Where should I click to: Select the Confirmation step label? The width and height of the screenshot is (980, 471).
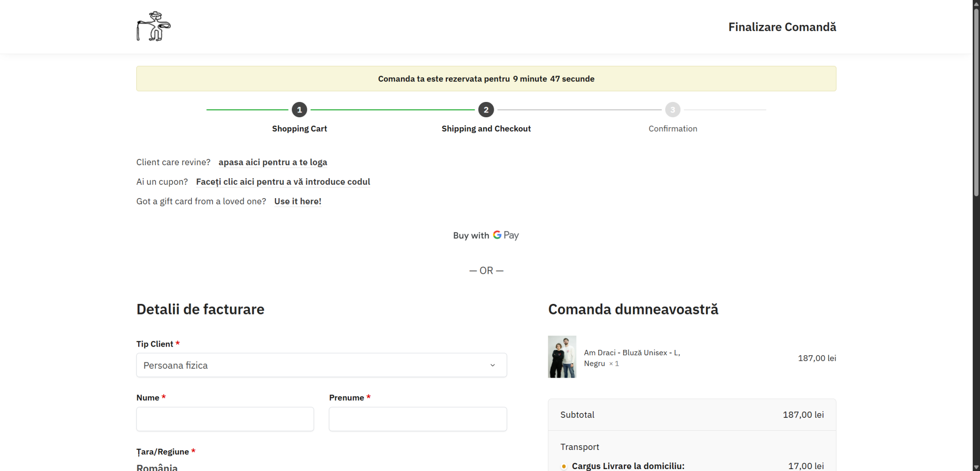tap(673, 128)
